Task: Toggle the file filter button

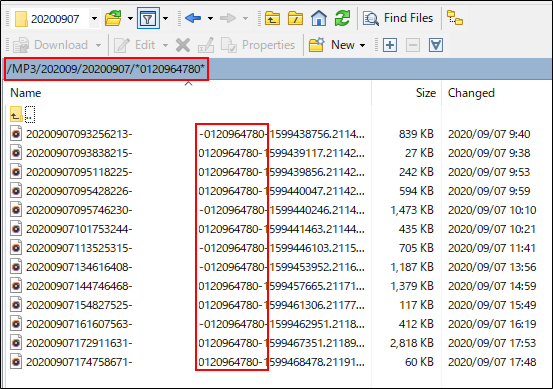Action: point(148,18)
